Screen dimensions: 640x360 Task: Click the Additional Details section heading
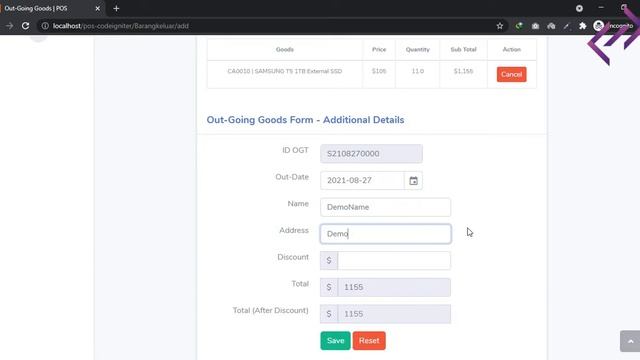point(305,120)
